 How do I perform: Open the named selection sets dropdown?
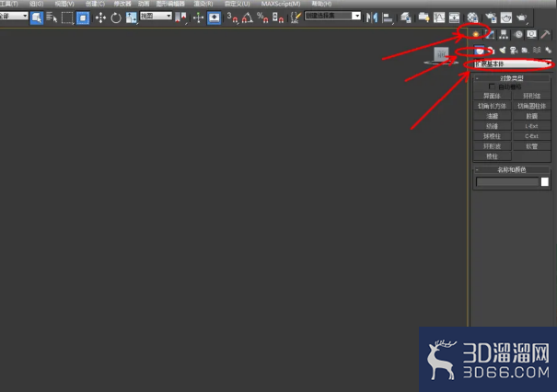pyautogui.click(x=332, y=16)
